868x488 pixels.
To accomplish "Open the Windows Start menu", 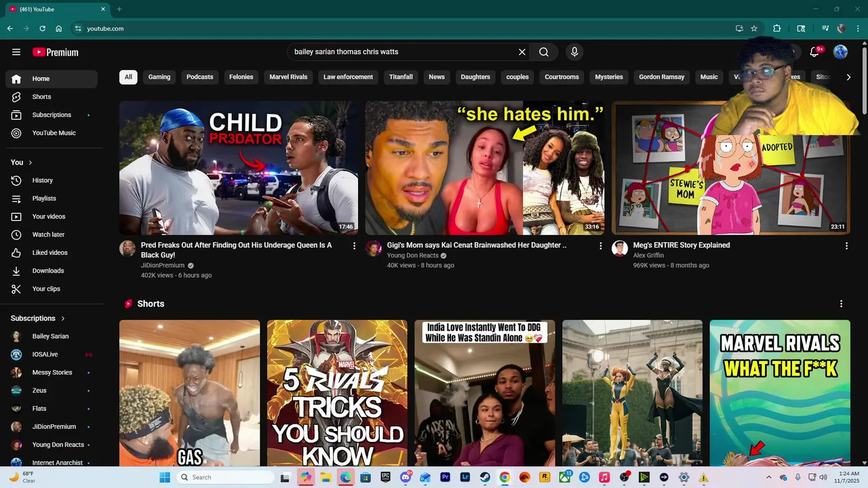I will coord(165,478).
